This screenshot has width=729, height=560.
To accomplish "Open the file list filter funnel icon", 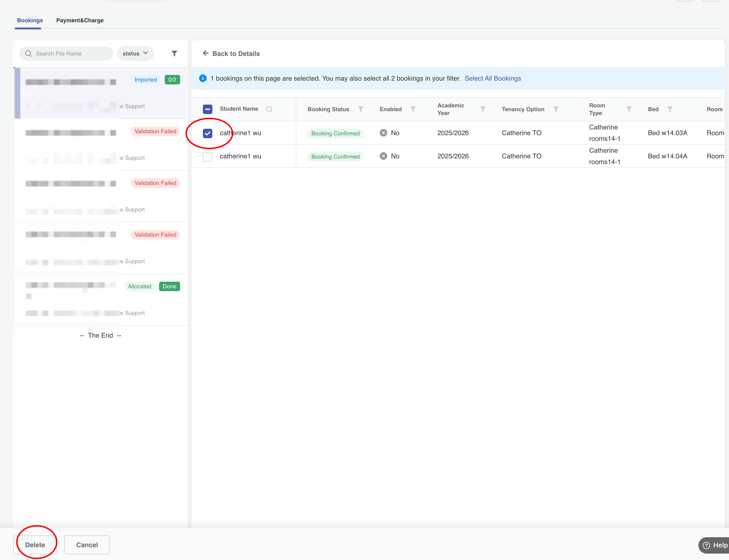I will click(174, 53).
